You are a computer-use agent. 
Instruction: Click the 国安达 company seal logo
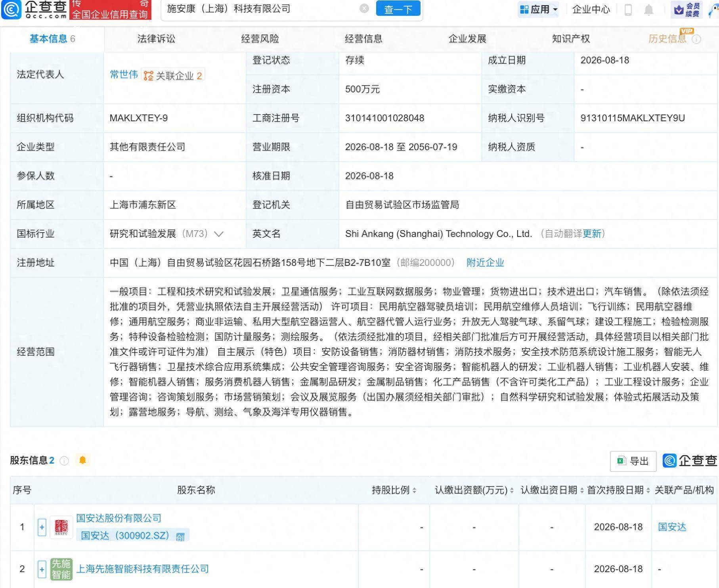click(x=61, y=527)
